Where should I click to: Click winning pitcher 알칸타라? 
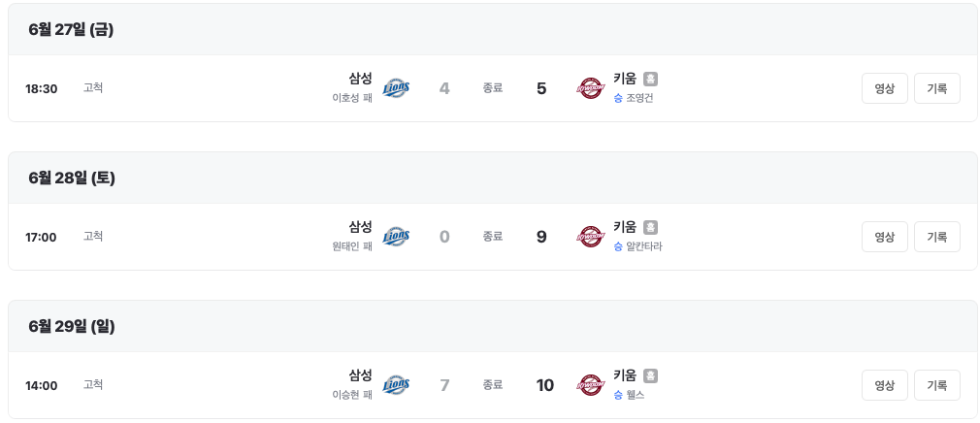pos(644,246)
